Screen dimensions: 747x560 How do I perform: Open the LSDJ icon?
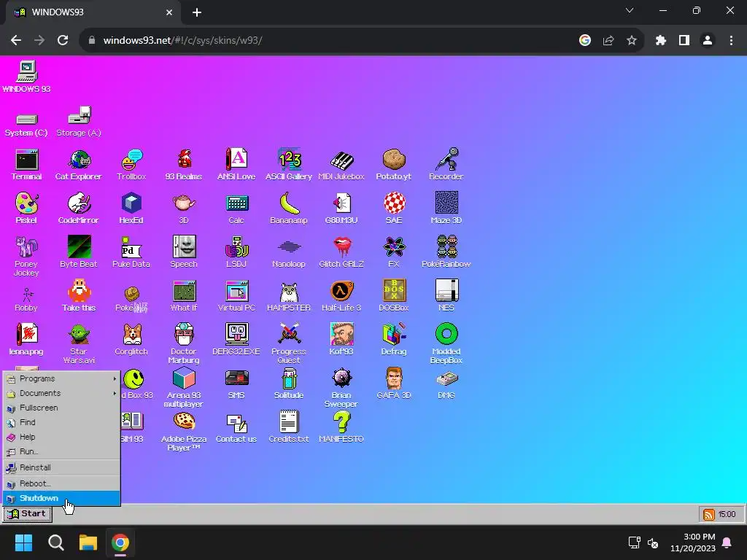pyautogui.click(x=236, y=252)
